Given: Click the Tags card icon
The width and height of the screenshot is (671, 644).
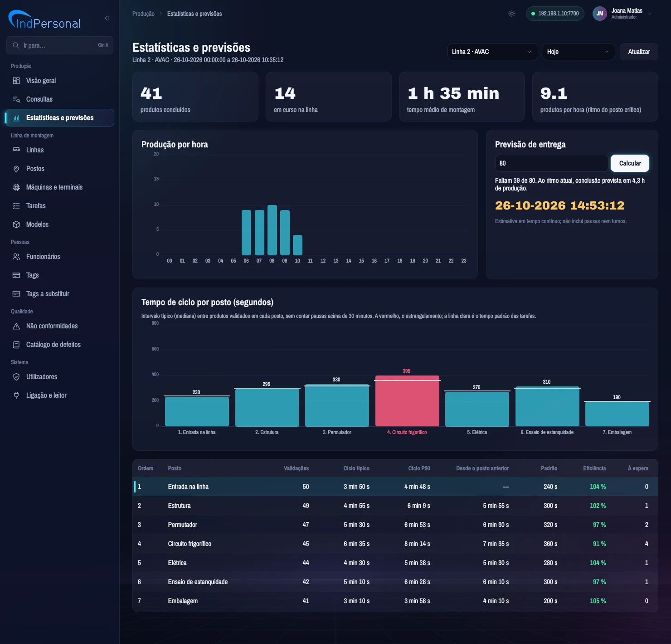Looking at the screenshot, I should (x=16, y=275).
